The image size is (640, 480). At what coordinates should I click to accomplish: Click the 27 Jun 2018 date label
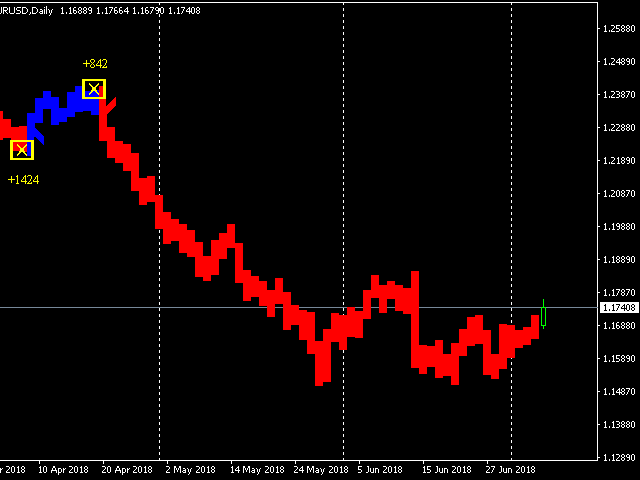(510, 470)
